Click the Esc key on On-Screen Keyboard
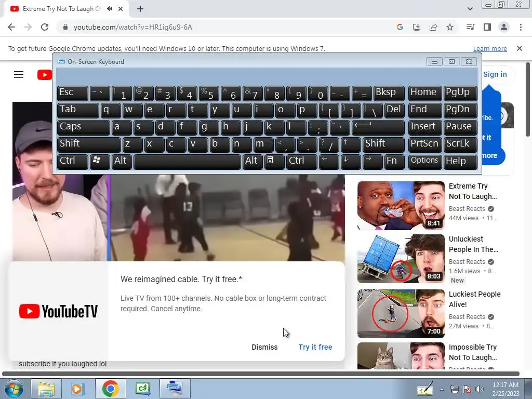Screen dimensions: 532x399 [73, 93]
